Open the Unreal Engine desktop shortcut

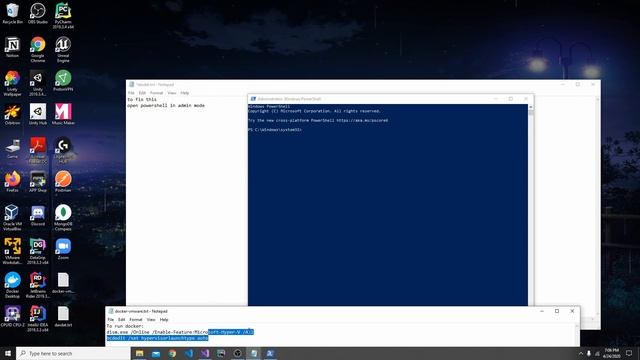point(63,49)
